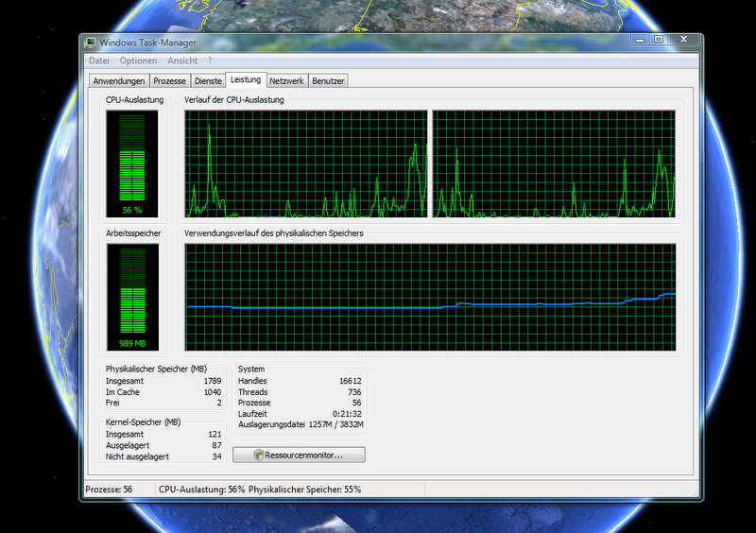756x533 pixels.
Task: Click the Verlauf der CPU-Auslastung label
Action: point(233,100)
